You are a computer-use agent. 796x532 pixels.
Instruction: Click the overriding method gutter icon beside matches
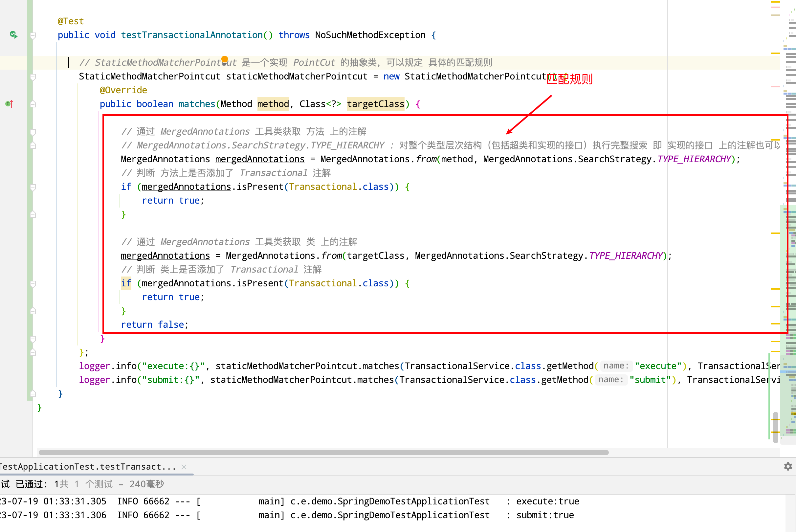coord(9,103)
